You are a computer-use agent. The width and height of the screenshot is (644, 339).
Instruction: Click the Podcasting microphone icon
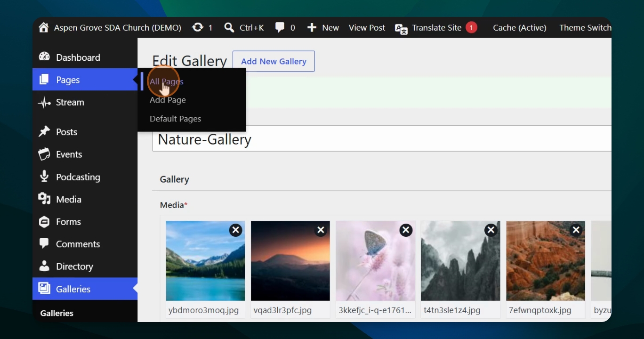tap(44, 177)
